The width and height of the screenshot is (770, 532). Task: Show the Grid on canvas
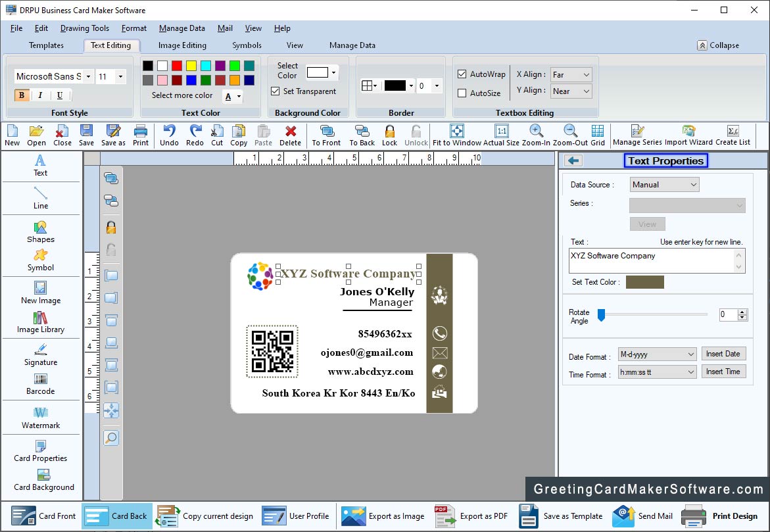click(598, 135)
